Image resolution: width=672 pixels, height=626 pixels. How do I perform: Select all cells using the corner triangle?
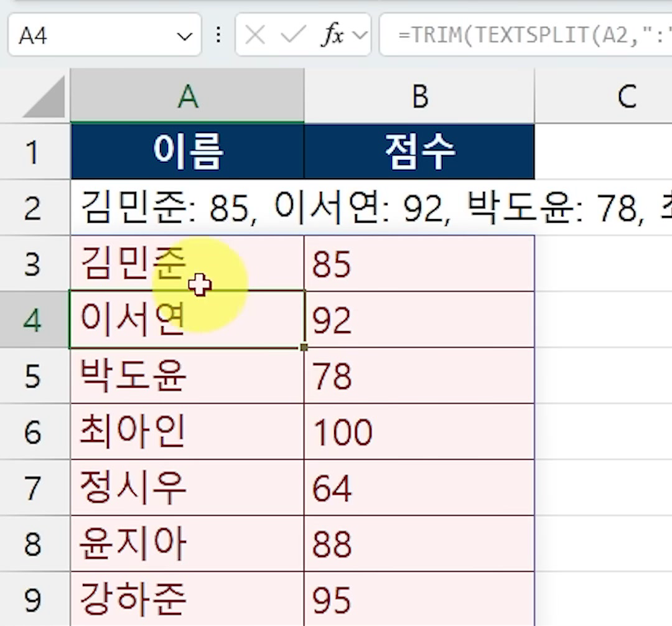coord(45,98)
